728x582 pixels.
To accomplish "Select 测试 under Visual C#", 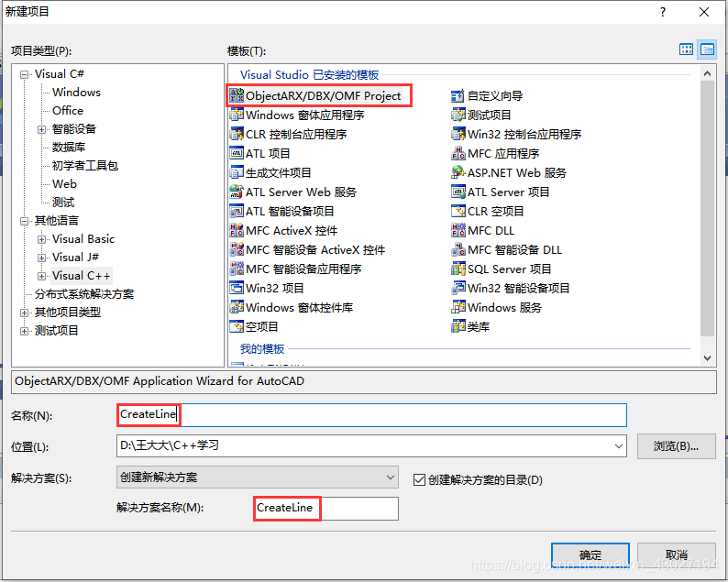I will point(63,203).
